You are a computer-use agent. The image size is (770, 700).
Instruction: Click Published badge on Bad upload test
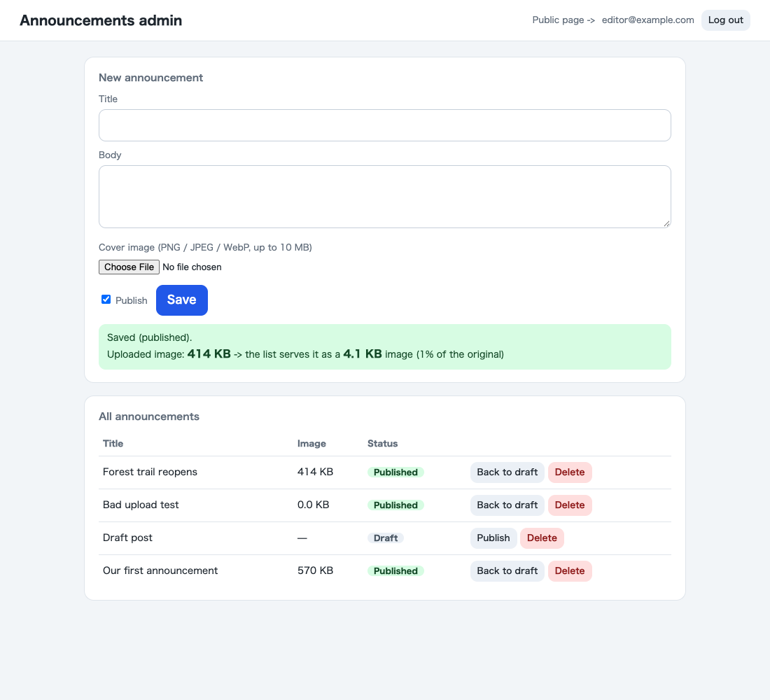[395, 505]
